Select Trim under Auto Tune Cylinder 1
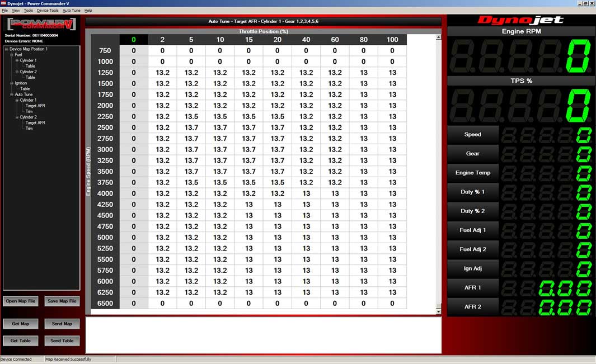 29,112
